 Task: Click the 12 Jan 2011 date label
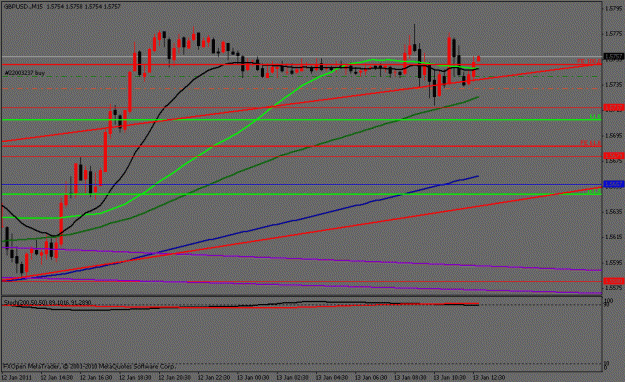(x=17, y=377)
